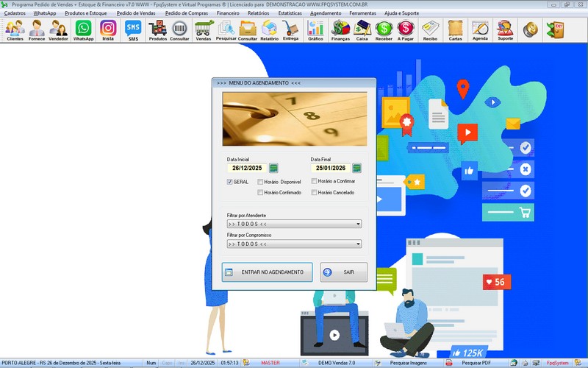Open the Relatórios menu
The width and height of the screenshot is (588, 368).
259,13
